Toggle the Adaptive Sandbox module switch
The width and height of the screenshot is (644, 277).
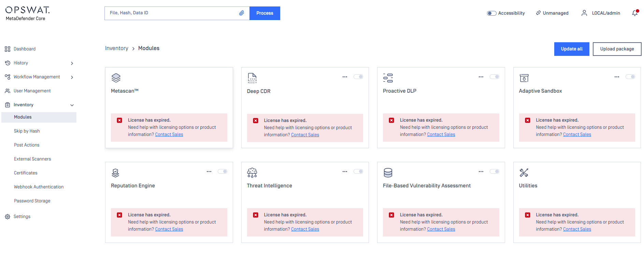click(x=630, y=77)
